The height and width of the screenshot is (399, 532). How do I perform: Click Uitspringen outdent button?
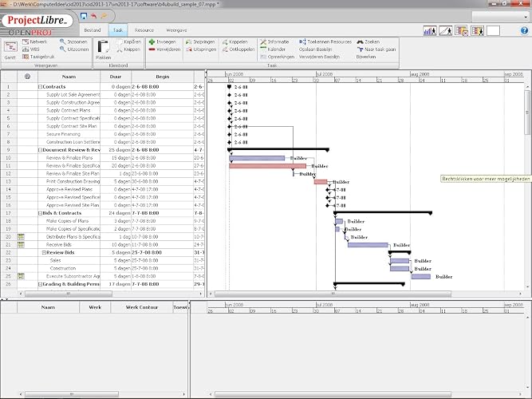[x=201, y=49]
